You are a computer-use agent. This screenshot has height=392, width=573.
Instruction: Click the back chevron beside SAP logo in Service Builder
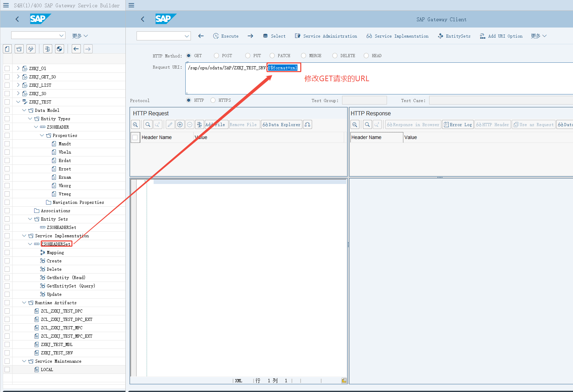[17, 19]
